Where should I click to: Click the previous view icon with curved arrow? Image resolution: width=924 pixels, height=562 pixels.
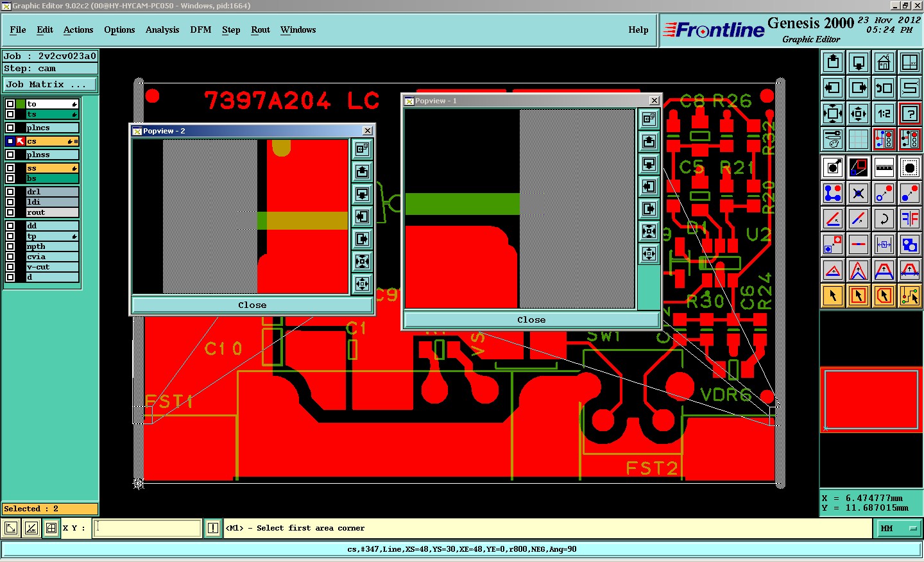pyautogui.click(x=884, y=88)
